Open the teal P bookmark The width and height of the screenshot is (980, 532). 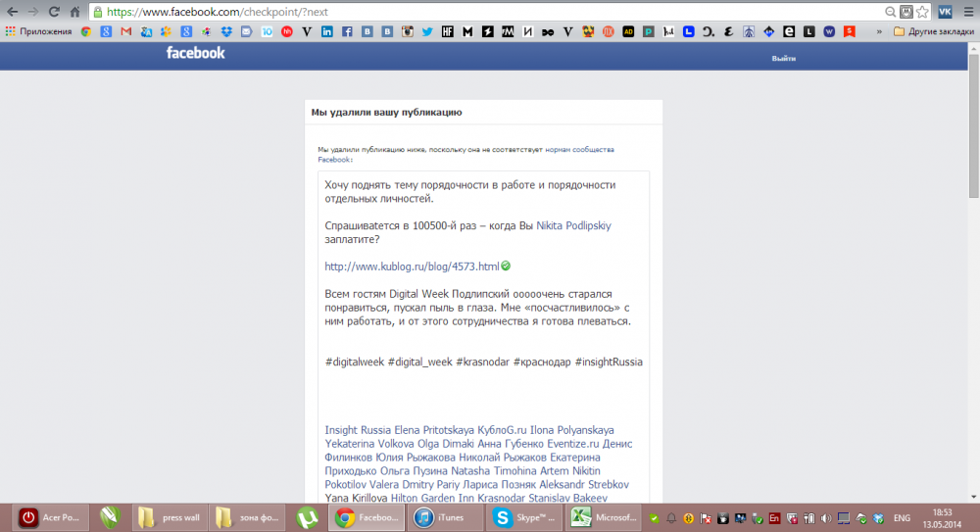tap(649, 31)
